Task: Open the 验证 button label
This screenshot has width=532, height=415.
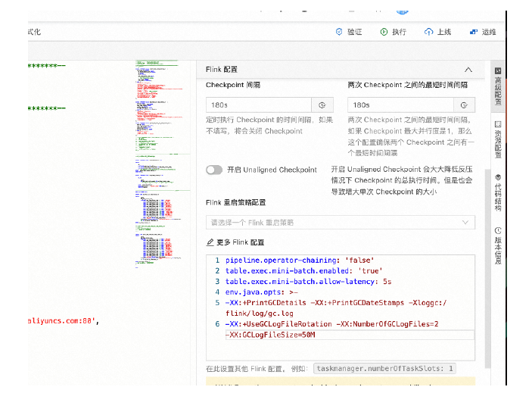Action: click(x=355, y=32)
